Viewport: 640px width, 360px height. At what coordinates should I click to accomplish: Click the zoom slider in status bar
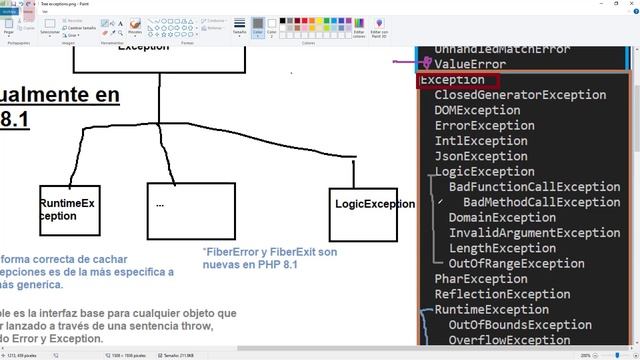[617, 356]
